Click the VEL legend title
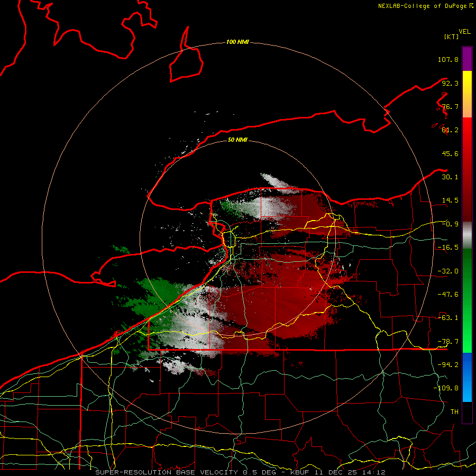Screen dimensions: 476x476 pyautogui.click(x=464, y=32)
